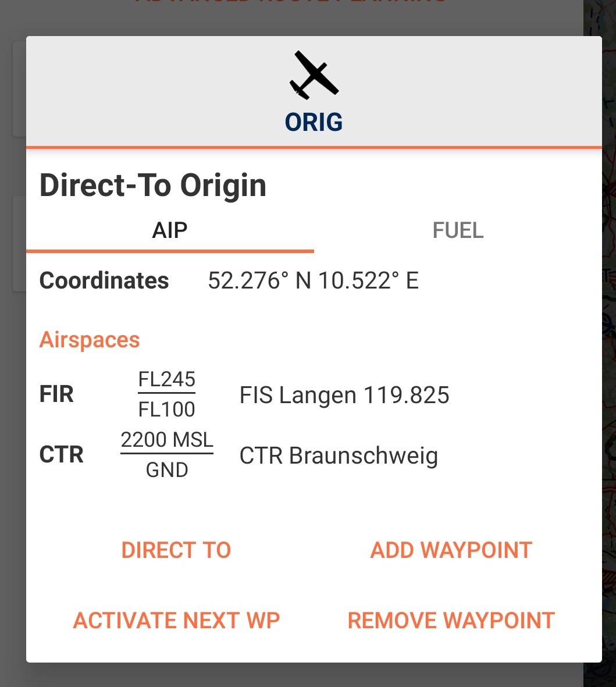Open the AIP tab

(170, 230)
